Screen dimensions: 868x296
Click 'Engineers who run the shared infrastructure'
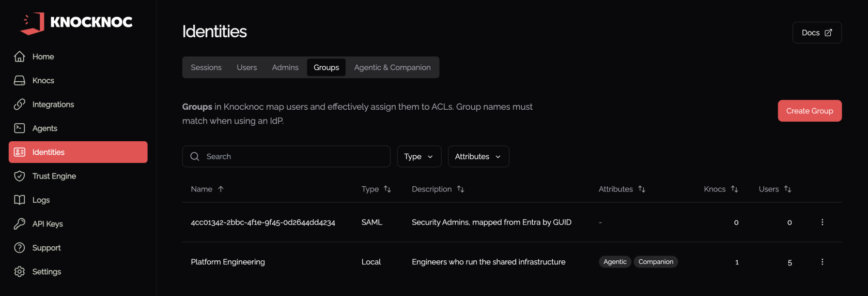click(x=489, y=262)
